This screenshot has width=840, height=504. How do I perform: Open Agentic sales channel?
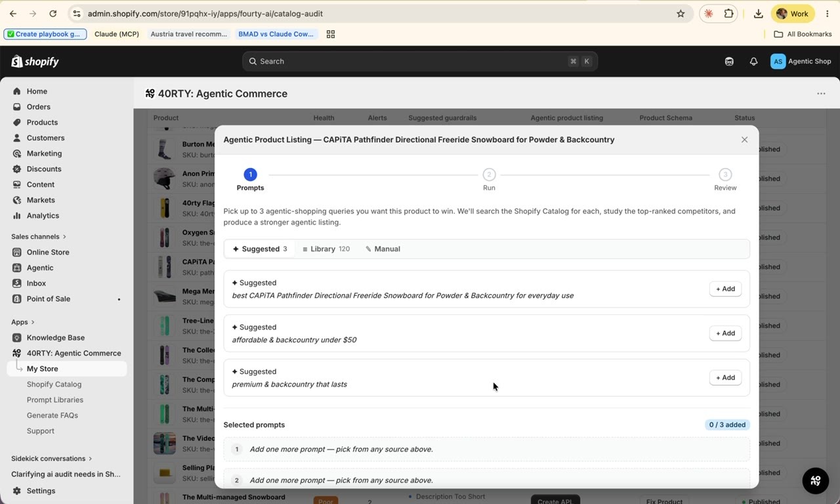coord(40,268)
